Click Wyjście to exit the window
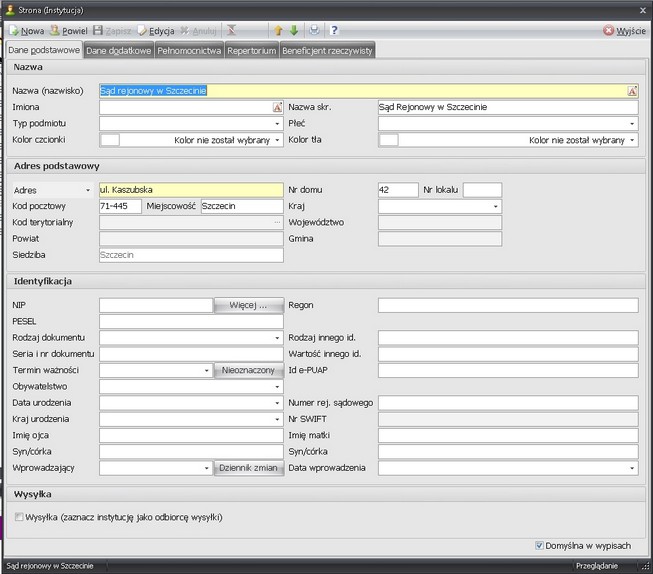Screen dimensions: 653x574 click(x=625, y=31)
